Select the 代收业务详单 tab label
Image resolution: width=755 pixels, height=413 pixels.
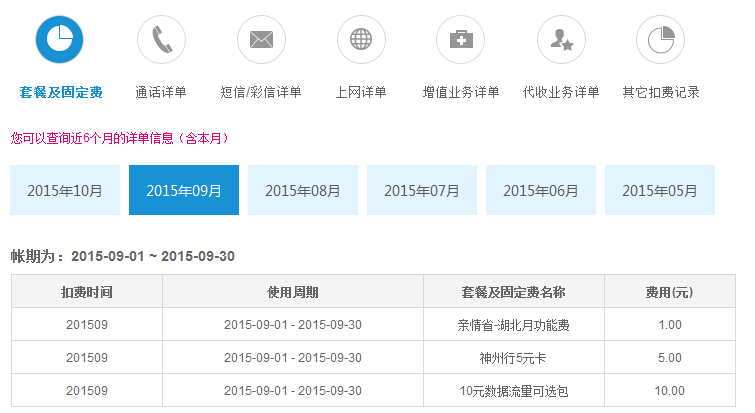pos(561,92)
